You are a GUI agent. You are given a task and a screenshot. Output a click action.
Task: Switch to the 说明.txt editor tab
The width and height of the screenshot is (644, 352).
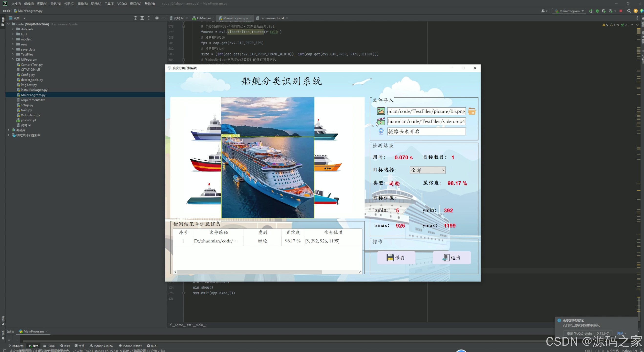pyautogui.click(x=179, y=18)
